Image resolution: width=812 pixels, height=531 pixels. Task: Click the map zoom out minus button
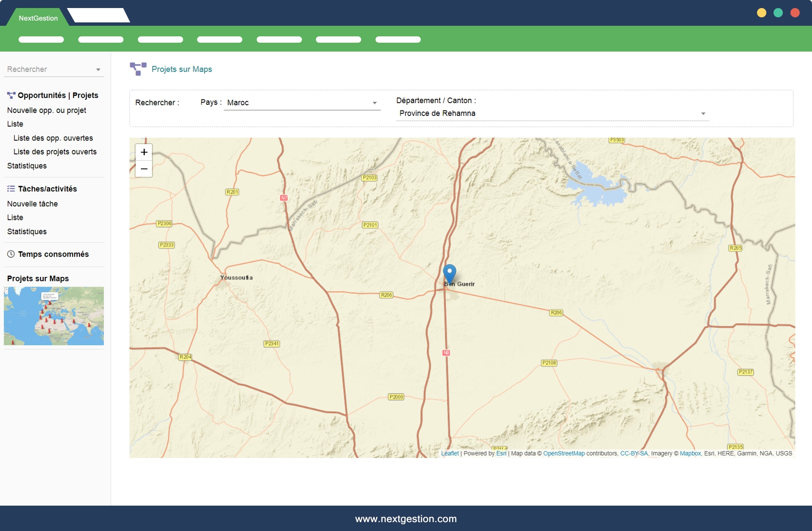144,169
